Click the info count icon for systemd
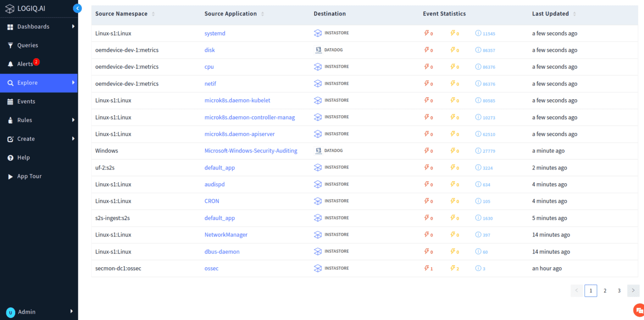 (x=478, y=33)
